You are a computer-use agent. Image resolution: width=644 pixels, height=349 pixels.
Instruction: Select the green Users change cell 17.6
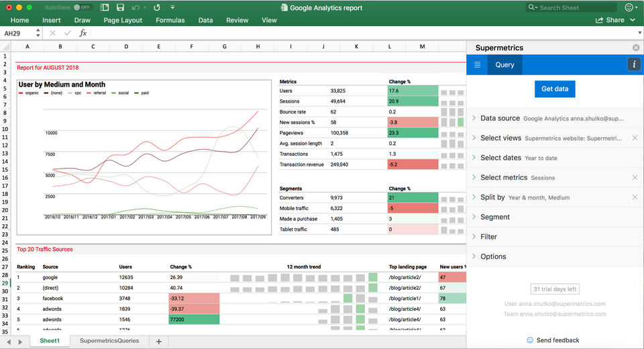tap(413, 91)
